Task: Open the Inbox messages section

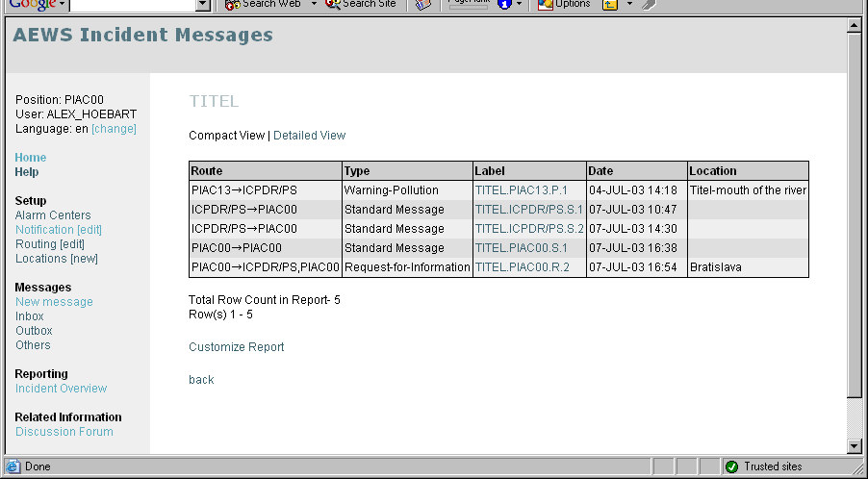Action: 30,316
